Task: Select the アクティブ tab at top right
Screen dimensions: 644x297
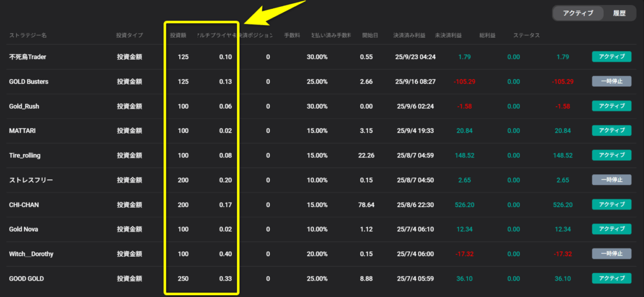Action: coord(578,13)
